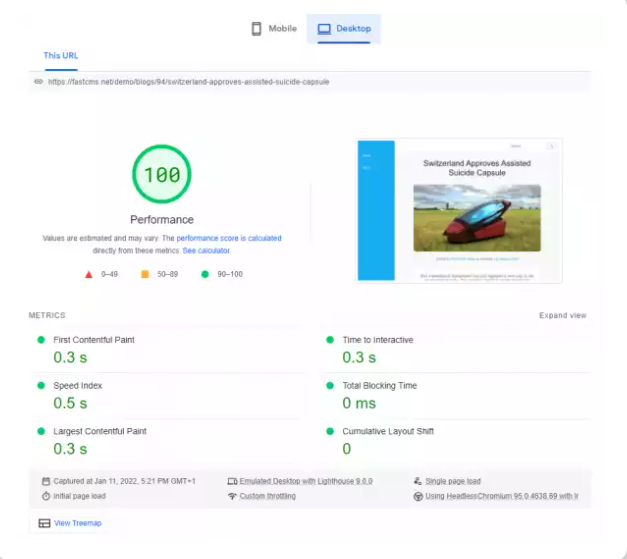Click the desktop laptop icon
The image size is (627, 559).
coord(324,29)
